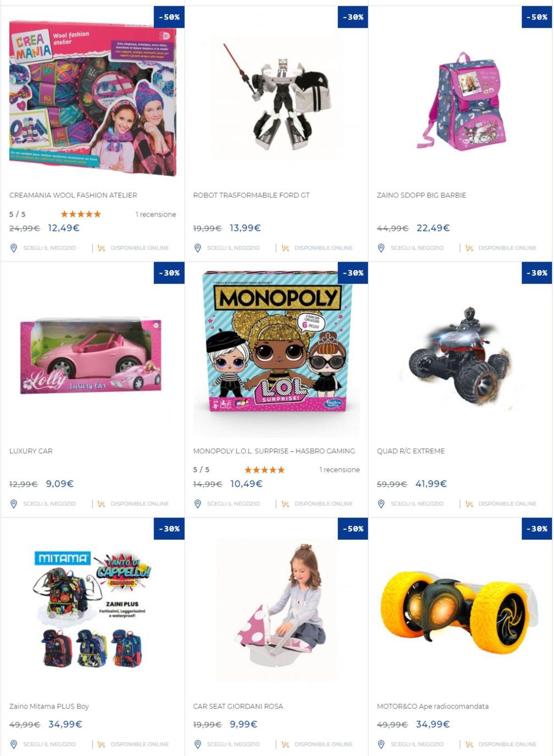Screen dimensions: 554x756
Task: Open '1 recensione' for Monopoly L.O.L. Surprise
Action: 339,469
